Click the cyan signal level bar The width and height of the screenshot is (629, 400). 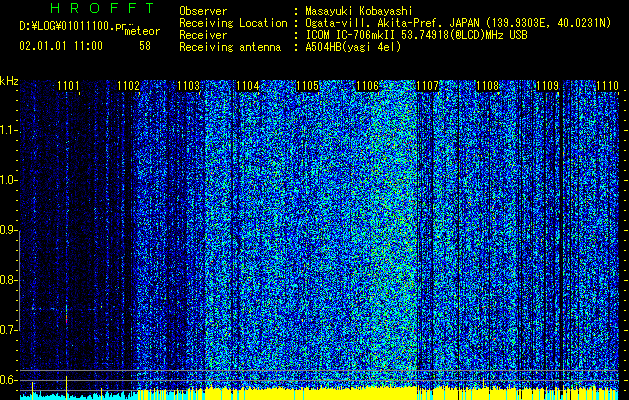coord(79,396)
